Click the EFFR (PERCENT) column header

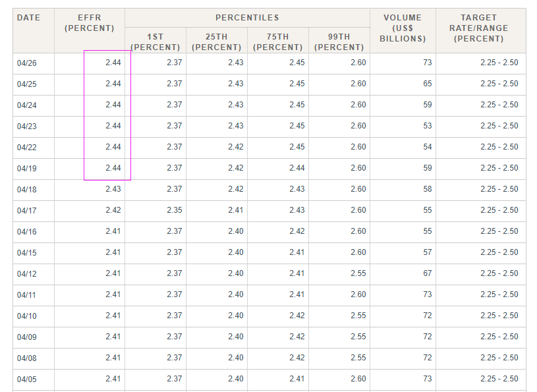90,23
